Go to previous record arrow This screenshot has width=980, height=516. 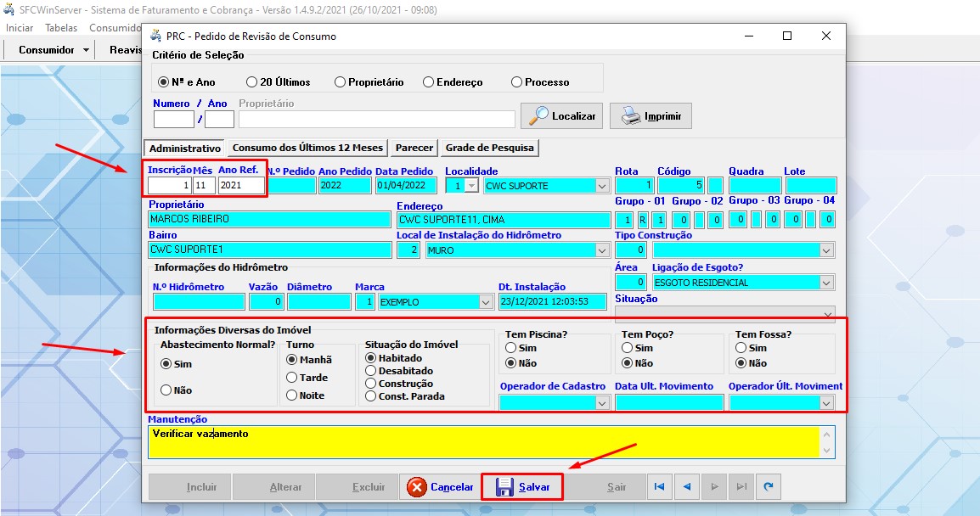[x=686, y=487]
